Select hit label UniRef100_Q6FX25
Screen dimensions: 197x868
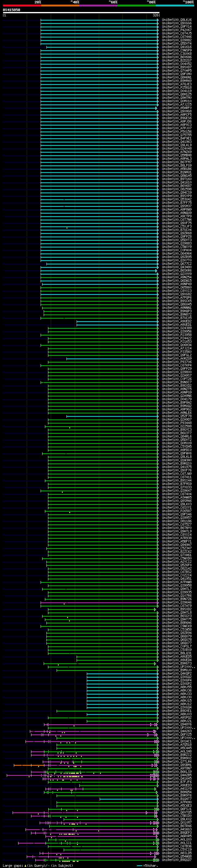(177, 734)
